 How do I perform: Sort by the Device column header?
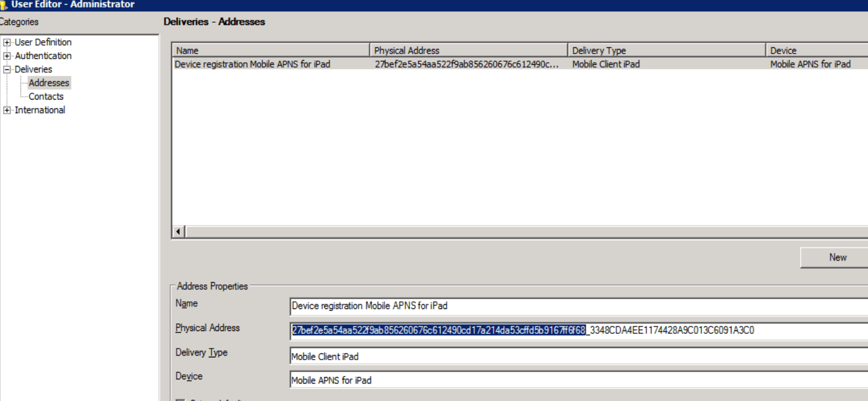(817, 50)
